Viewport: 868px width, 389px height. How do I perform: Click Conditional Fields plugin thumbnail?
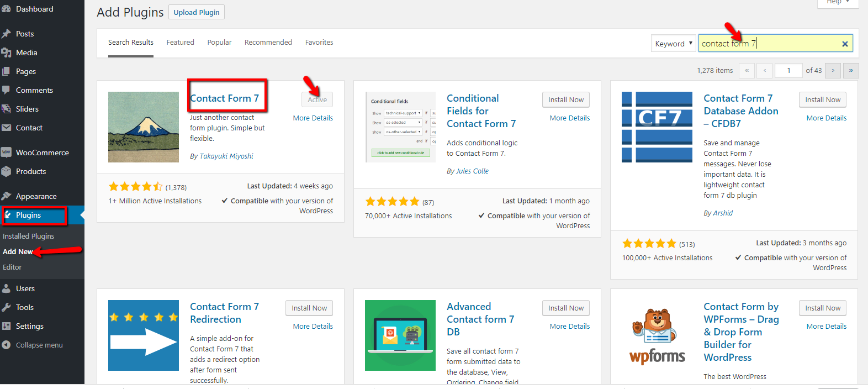pos(400,127)
